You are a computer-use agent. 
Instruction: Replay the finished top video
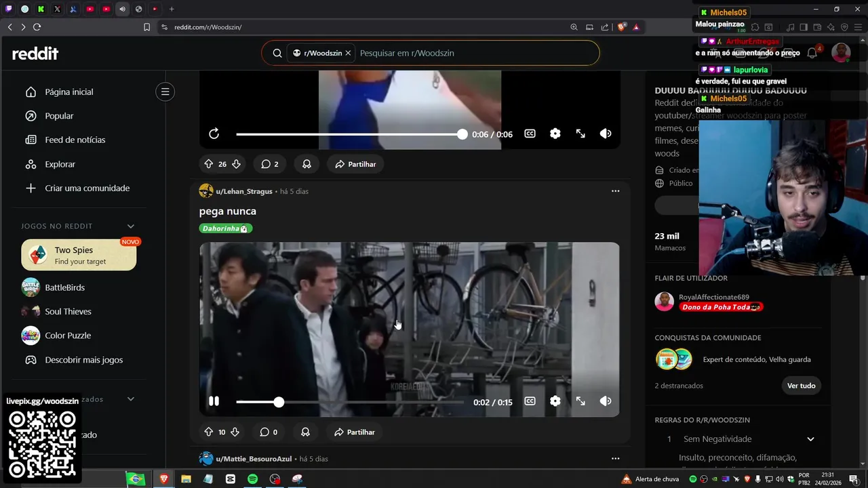coord(214,134)
